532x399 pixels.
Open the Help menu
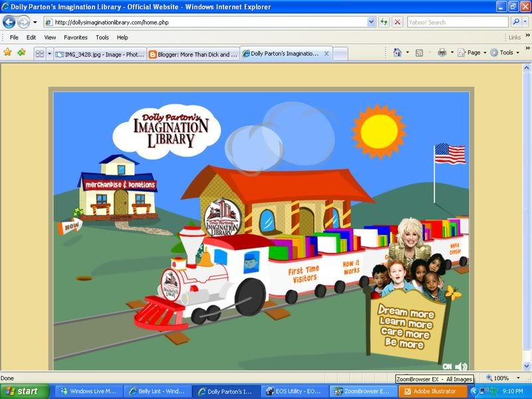(x=122, y=37)
